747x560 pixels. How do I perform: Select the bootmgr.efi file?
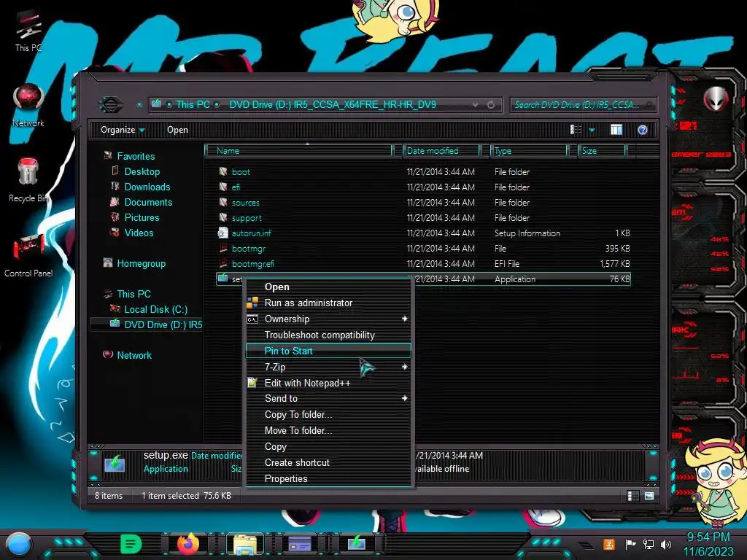[252, 264]
